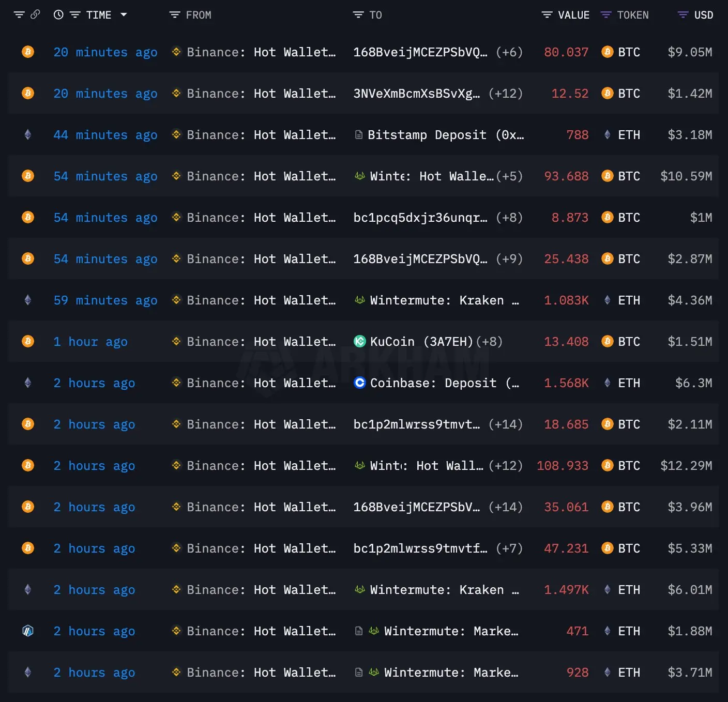The width and height of the screenshot is (728, 702).
Task: Click the Bitcoin chain icon in the $9.05M row
Action: point(28,52)
